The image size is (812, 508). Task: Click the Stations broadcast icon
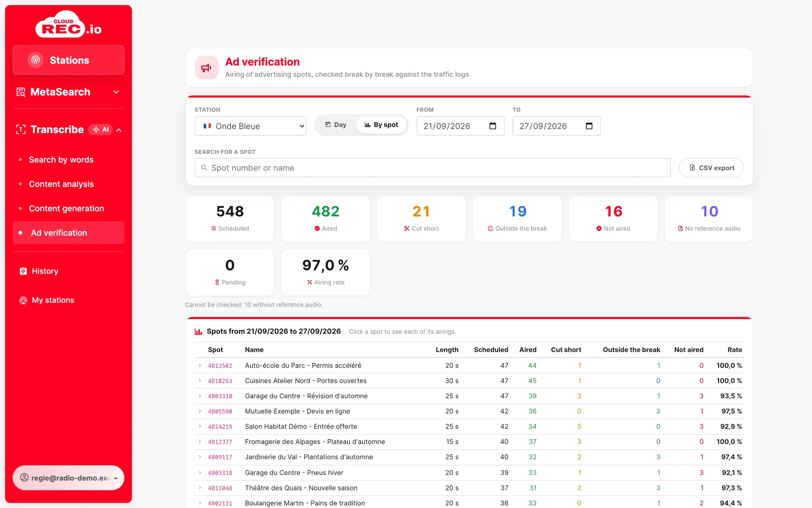coord(36,60)
